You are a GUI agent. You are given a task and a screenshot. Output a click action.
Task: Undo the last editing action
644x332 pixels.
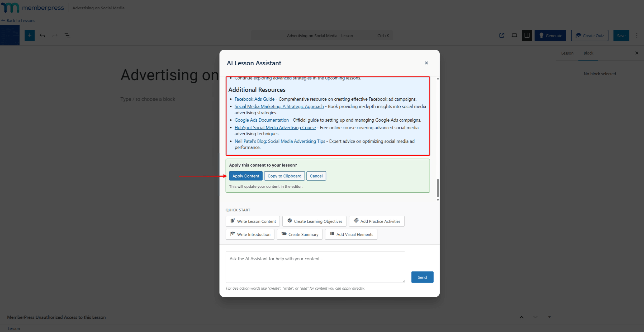pos(42,35)
